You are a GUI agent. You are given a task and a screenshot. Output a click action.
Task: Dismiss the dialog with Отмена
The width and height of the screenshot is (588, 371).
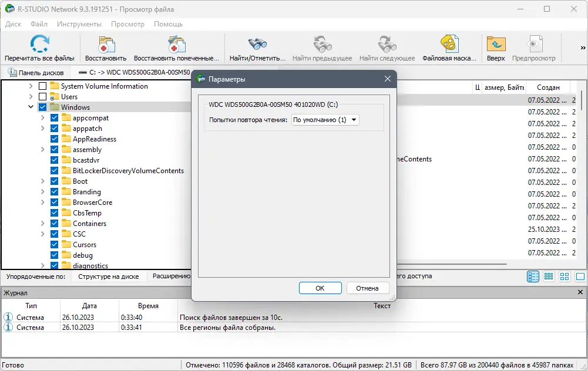368,288
